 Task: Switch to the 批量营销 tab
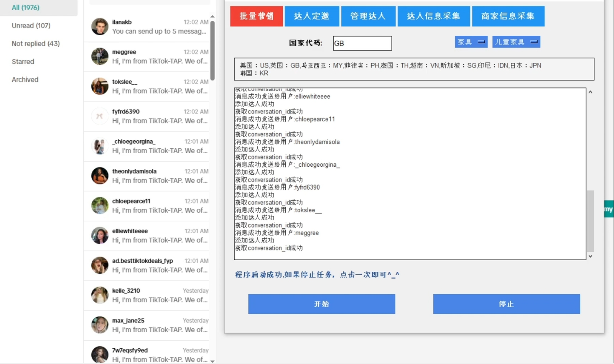pyautogui.click(x=256, y=16)
